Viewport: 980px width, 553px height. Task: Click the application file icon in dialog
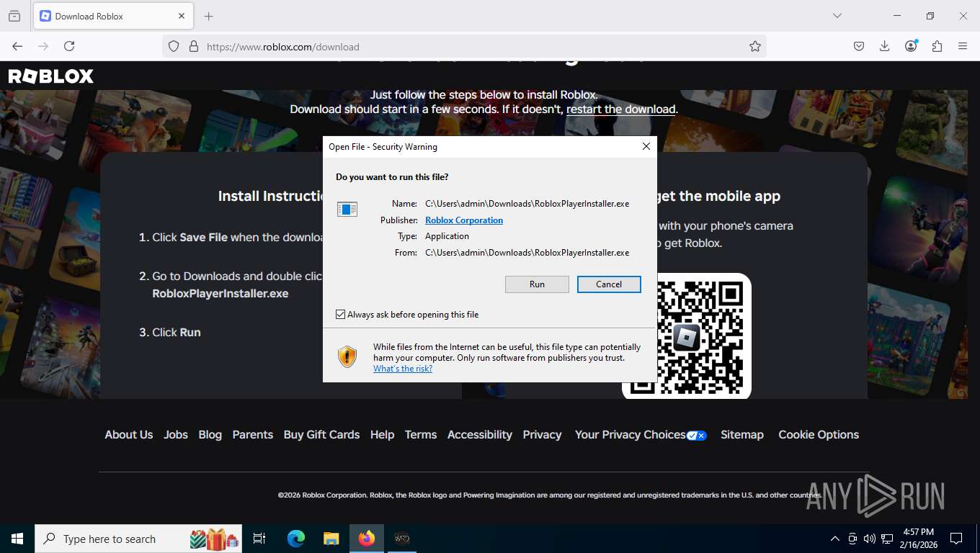coord(347,209)
